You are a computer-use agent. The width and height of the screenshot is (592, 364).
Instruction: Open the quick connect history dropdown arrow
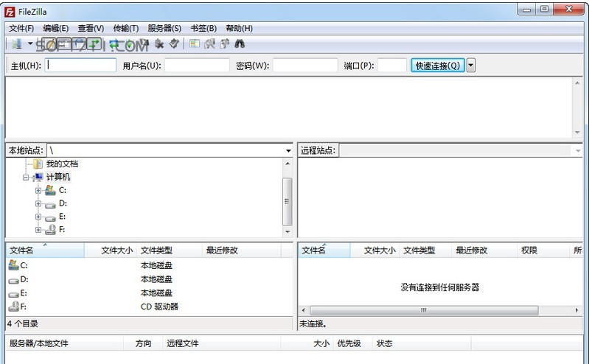click(471, 66)
